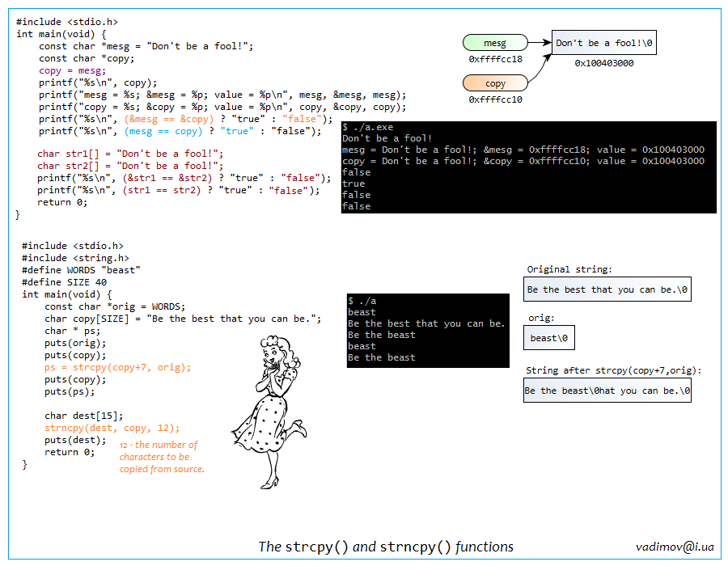This screenshot has height=566, width=728.
Task: Click the '$ ./a.exe' terminal command line
Action: [x=368, y=127]
